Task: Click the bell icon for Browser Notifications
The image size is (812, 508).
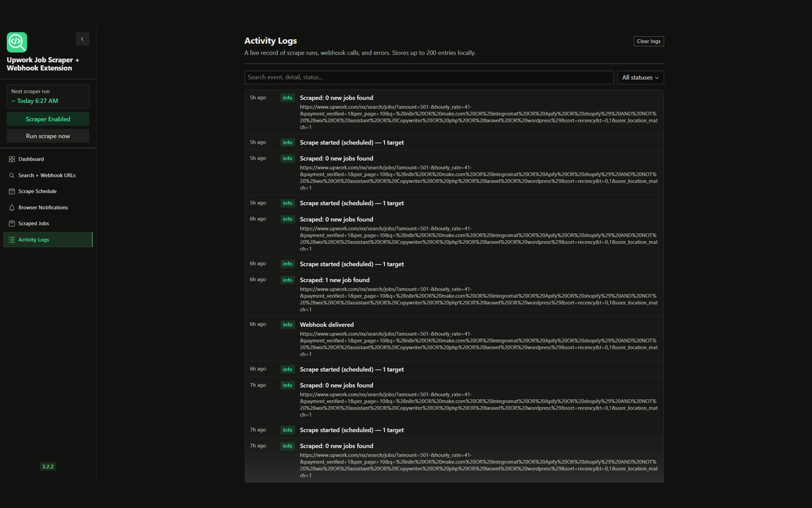Action: [x=12, y=208]
